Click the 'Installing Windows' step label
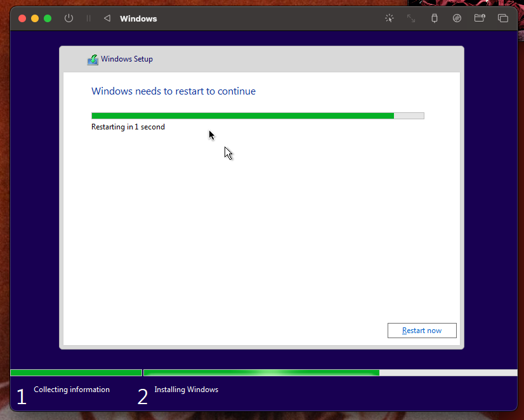 [186, 390]
